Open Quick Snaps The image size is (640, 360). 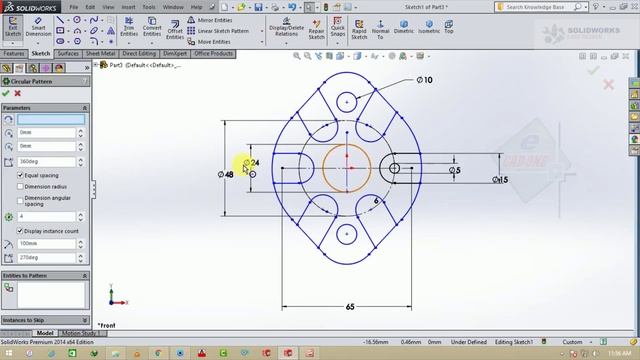338,27
